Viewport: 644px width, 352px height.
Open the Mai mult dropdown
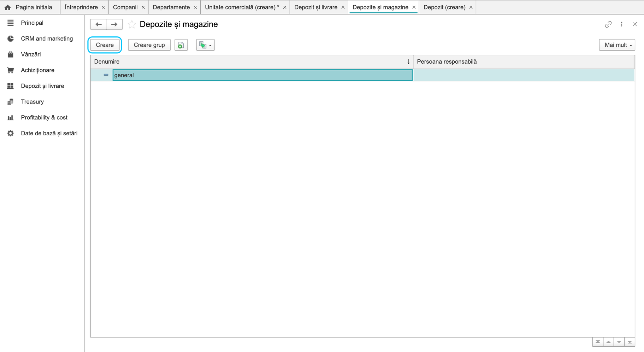click(617, 45)
